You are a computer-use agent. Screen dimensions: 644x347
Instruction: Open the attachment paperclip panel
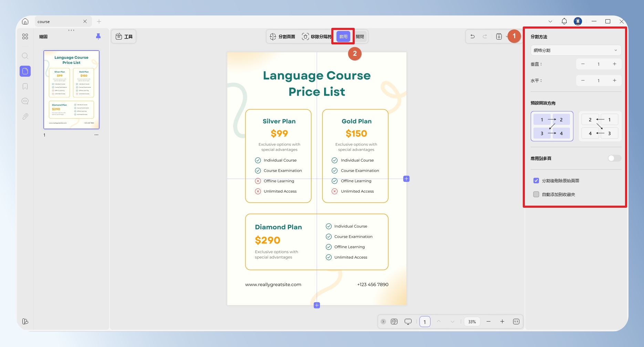(25, 117)
